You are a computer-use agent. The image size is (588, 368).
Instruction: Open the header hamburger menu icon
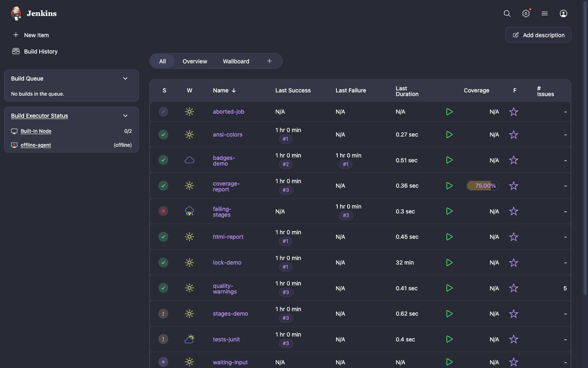(x=545, y=13)
